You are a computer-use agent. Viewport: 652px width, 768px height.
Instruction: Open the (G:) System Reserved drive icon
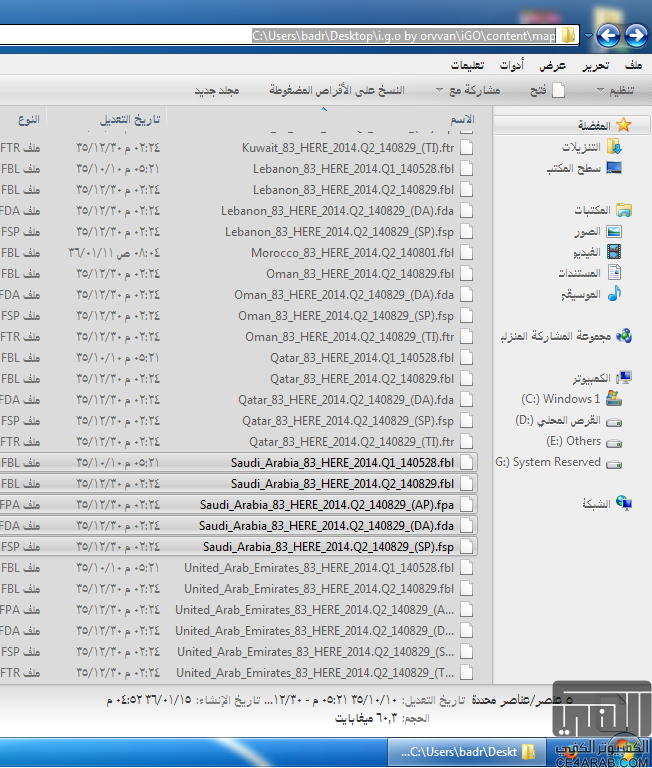pyautogui.click(x=614, y=463)
